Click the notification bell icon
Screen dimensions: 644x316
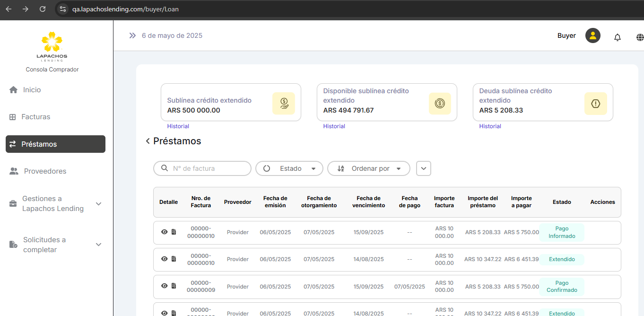click(618, 37)
